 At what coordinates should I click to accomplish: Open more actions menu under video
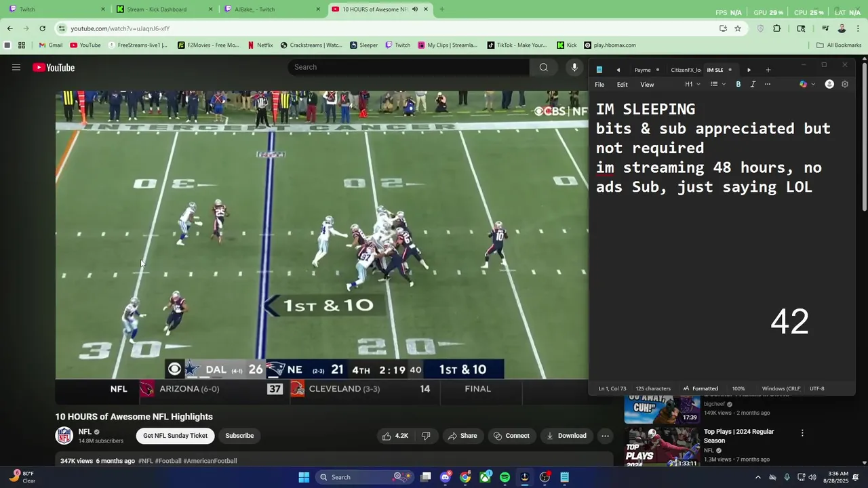point(605,436)
